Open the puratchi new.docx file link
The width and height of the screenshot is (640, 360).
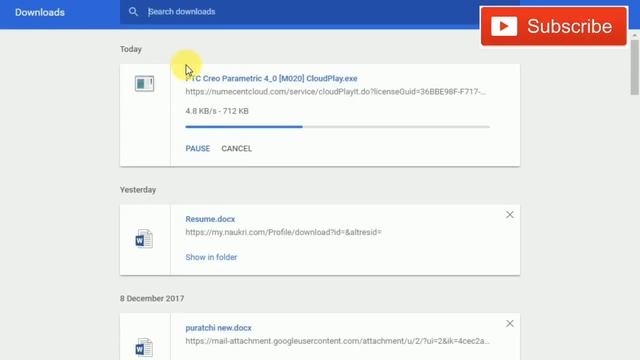[218, 328]
